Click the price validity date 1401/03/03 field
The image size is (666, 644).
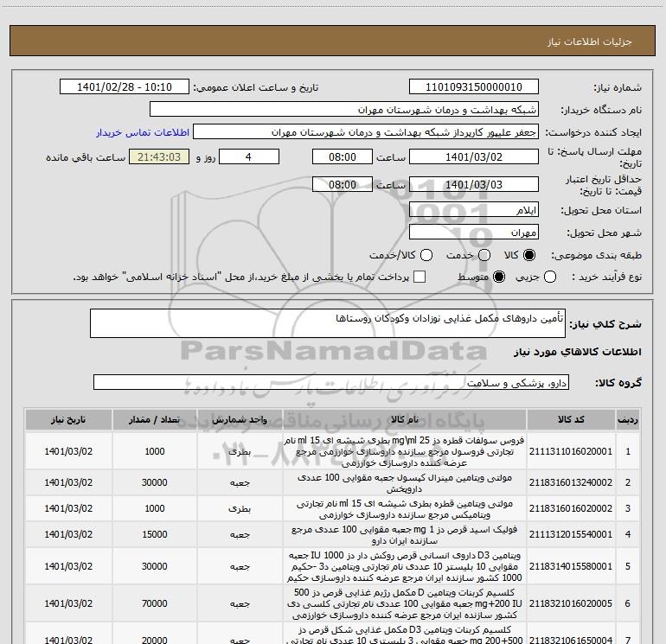click(x=474, y=184)
